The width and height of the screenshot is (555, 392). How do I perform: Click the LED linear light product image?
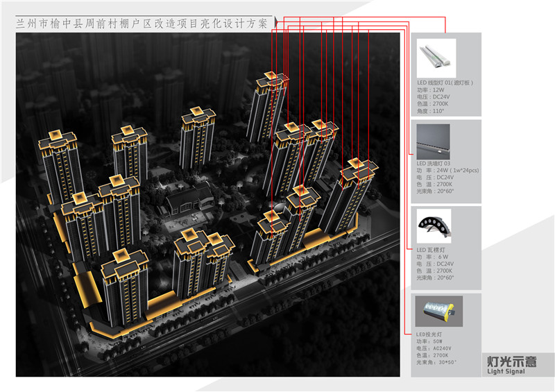click(x=436, y=58)
